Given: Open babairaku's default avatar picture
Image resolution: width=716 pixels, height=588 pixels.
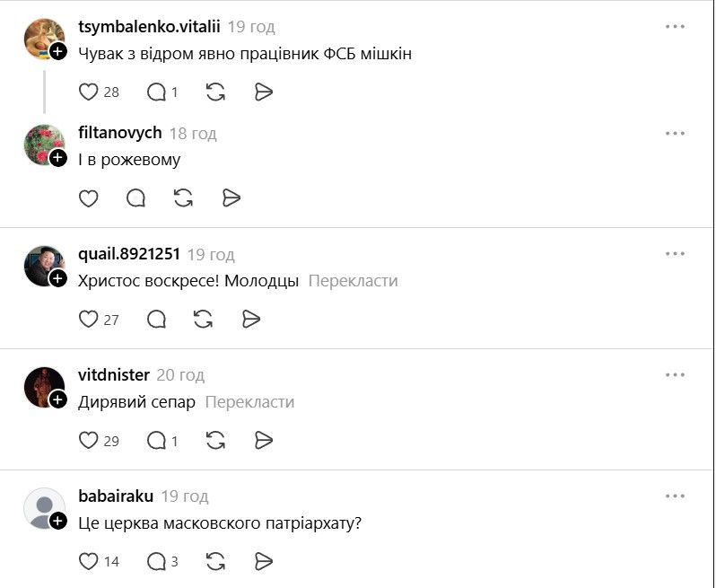Looking at the screenshot, I should [43, 509].
